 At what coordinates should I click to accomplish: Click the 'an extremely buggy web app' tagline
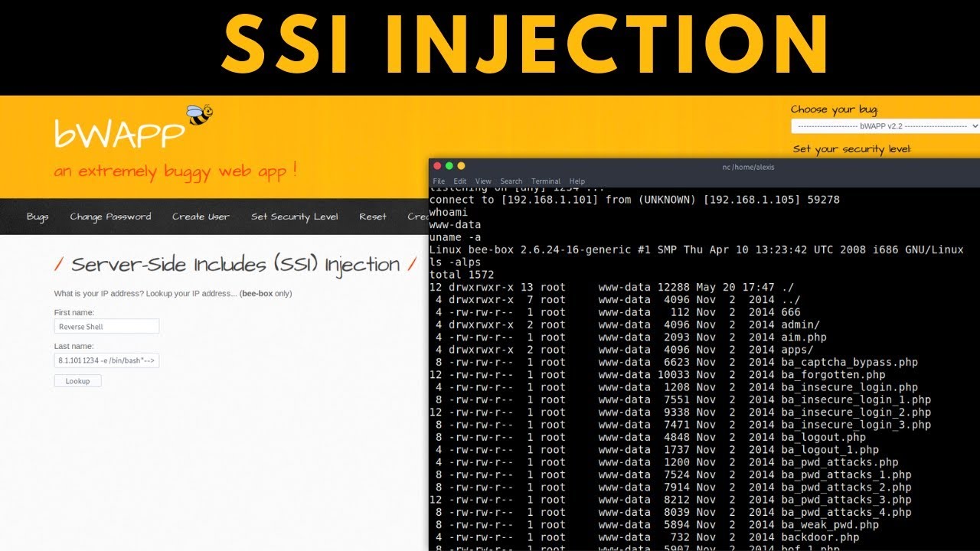point(175,171)
